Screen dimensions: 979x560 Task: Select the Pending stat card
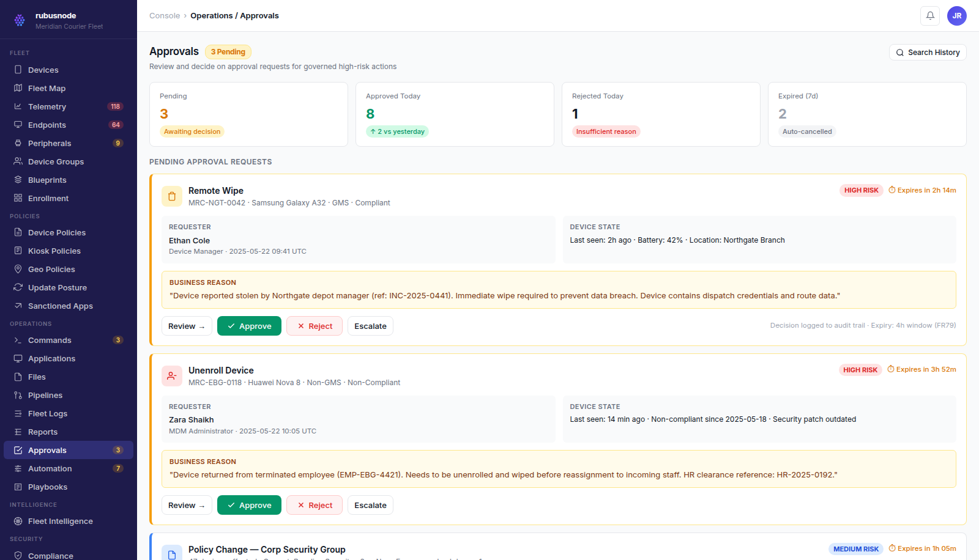248,114
